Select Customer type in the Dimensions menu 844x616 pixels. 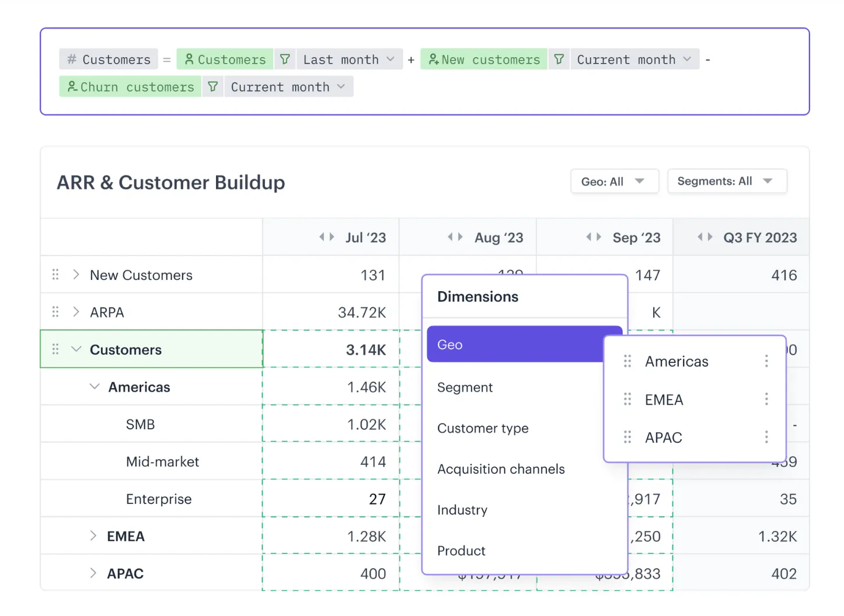click(483, 428)
